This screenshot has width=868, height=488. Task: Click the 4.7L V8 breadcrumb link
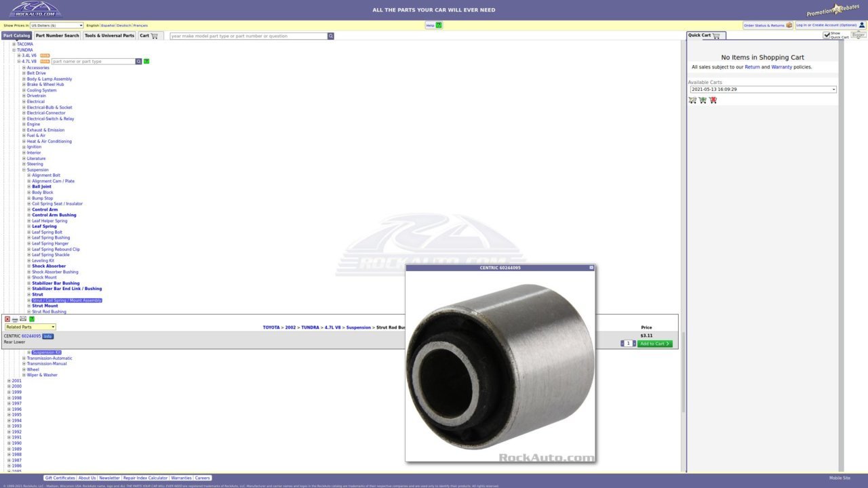pyautogui.click(x=332, y=327)
